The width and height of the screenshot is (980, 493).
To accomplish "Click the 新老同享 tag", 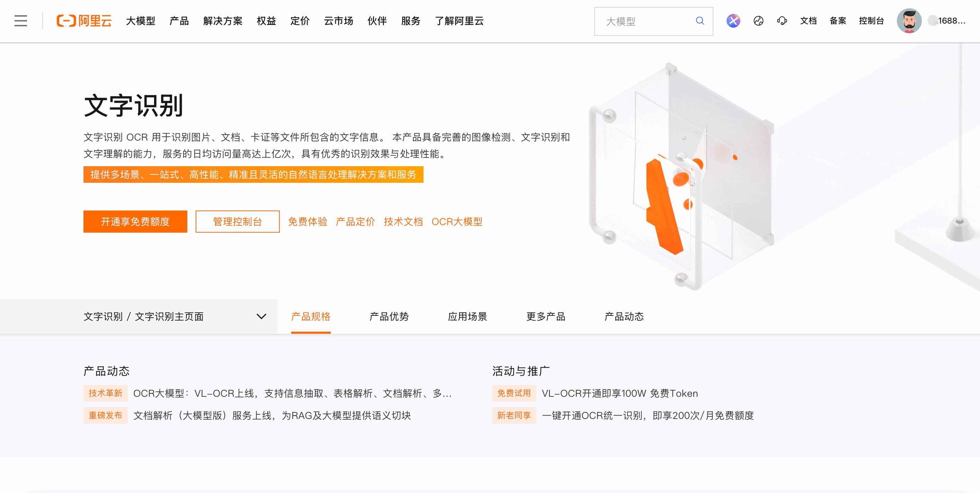I will 514,415.
